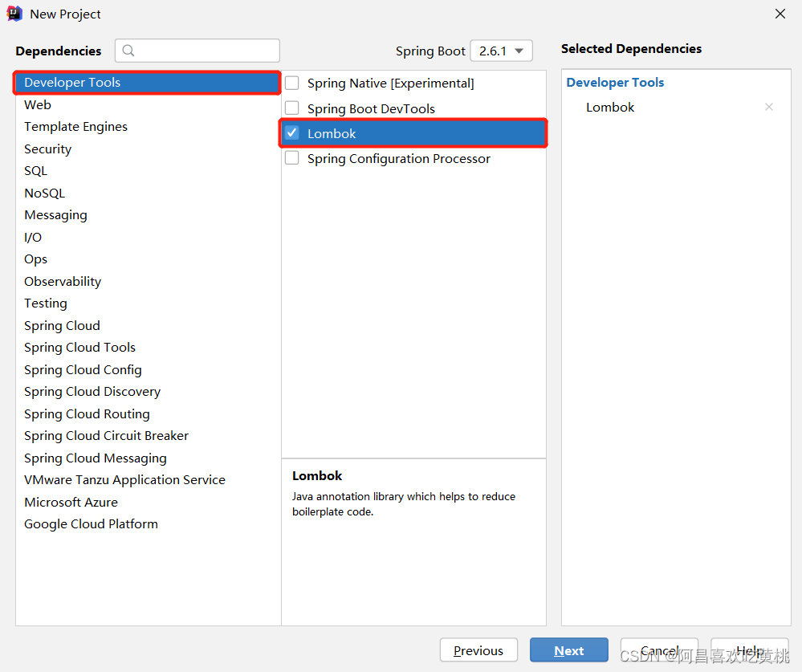Highlight the Spring Configuration Processor label
Viewport: 802px width, 672px height.
pos(399,159)
